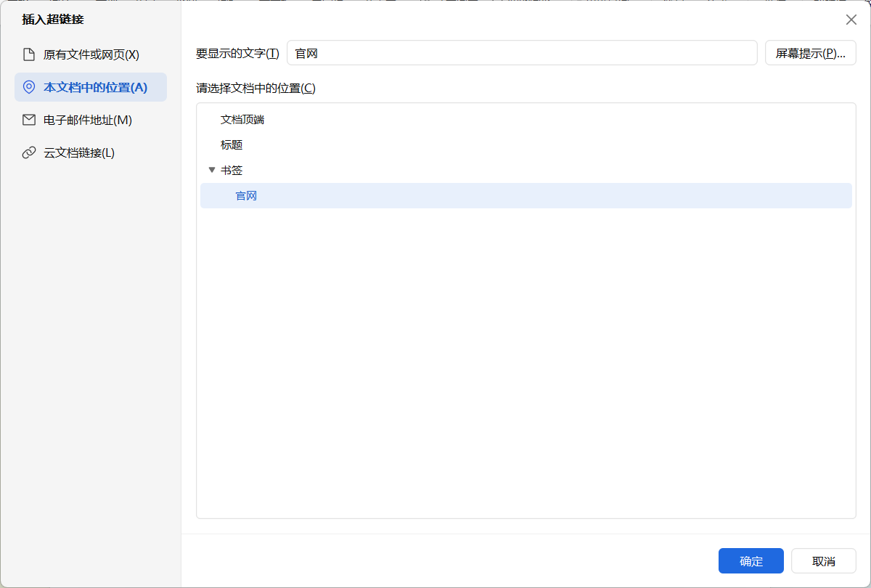Click the envelope icon next to 电子邮件地址
The height and width of the screenshot is (588, 871).
(28, 120)
